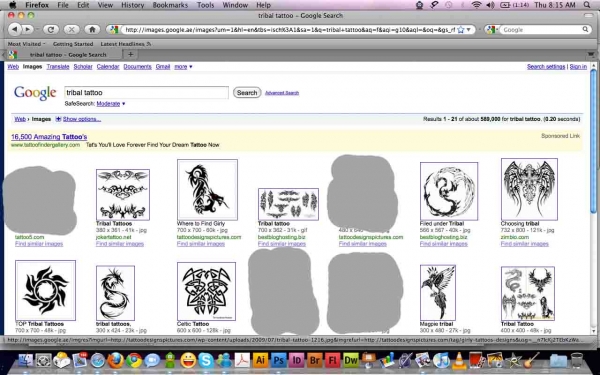This screenshot has height=375, width=600.
Task: Open Safari from the dock
Action: [98, 360]
